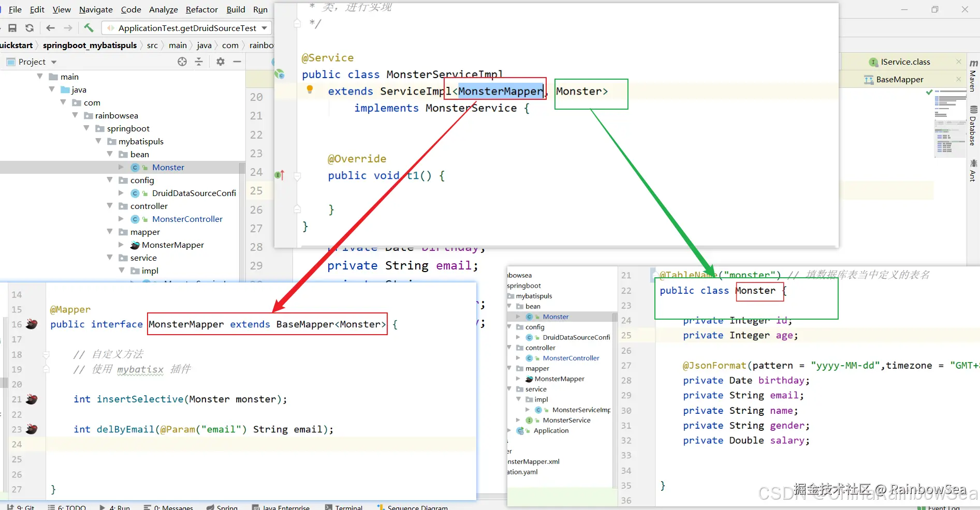
Task: Expand the MonsterController tree node
Action: (x=121, y=219)
